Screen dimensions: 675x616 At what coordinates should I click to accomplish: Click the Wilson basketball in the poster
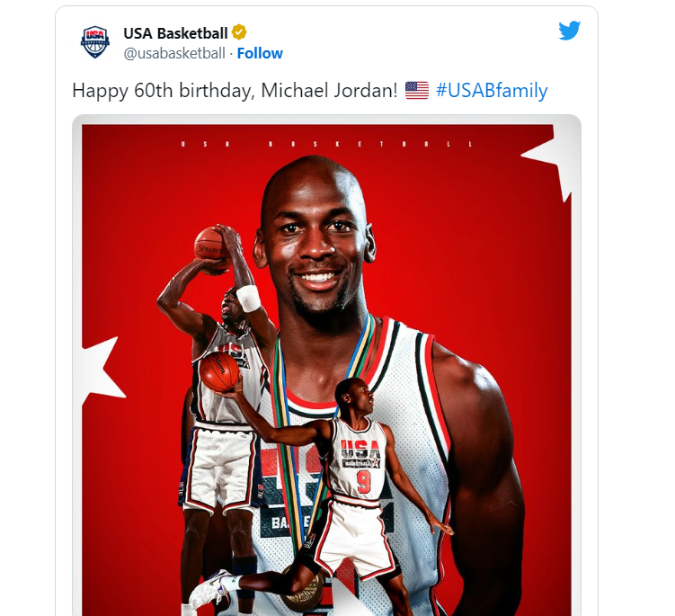tap(219, 371)
